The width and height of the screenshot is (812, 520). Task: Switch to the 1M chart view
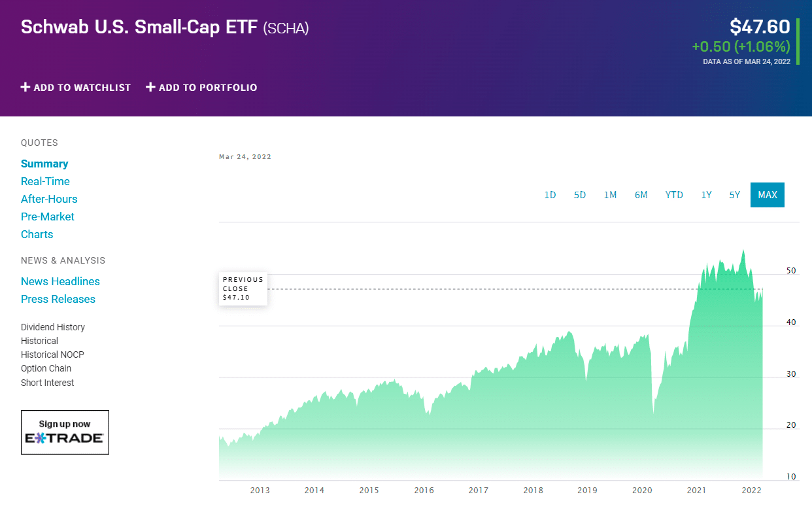click(610, 194)
